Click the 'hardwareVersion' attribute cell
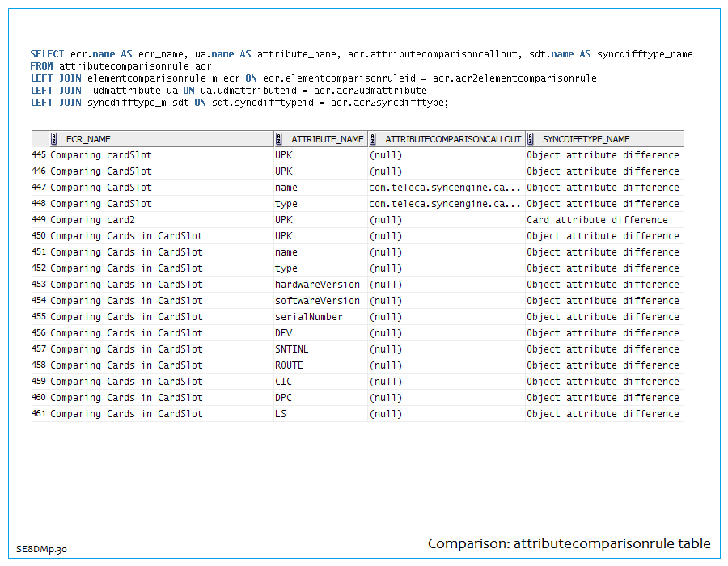This screenshot has width=728, height=566. (317, 285)
